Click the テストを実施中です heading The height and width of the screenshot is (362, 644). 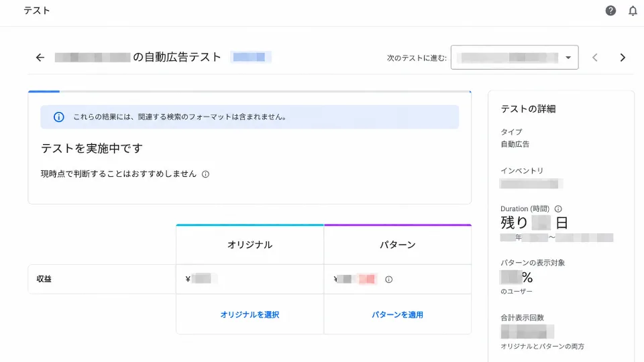point(92,148)
